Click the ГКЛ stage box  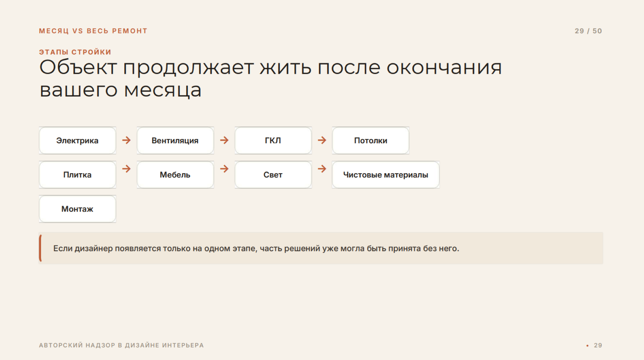[273, 140]
